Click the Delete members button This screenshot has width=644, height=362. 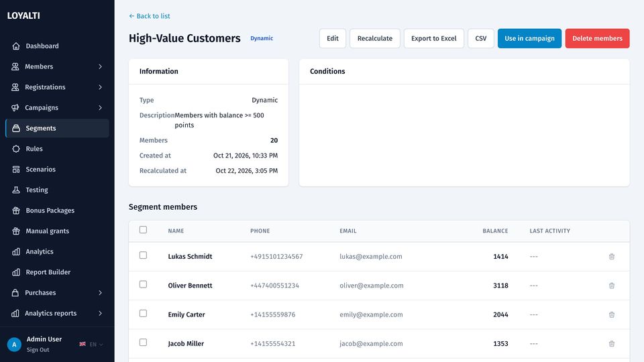(597, 38)
